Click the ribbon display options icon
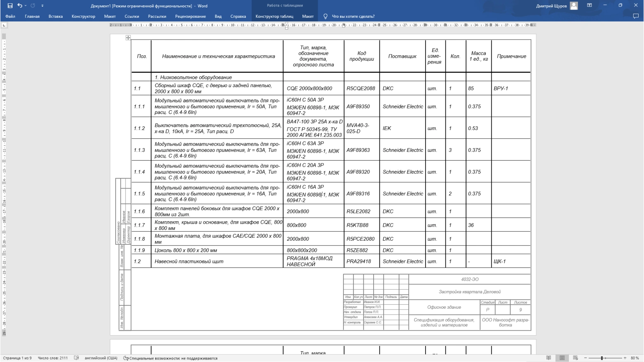Viewport: 644px width, 362px height. coord(590,5)
